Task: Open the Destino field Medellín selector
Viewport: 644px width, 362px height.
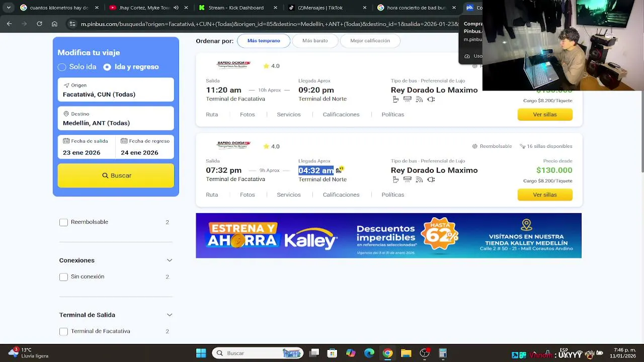Action: (116, 119)
